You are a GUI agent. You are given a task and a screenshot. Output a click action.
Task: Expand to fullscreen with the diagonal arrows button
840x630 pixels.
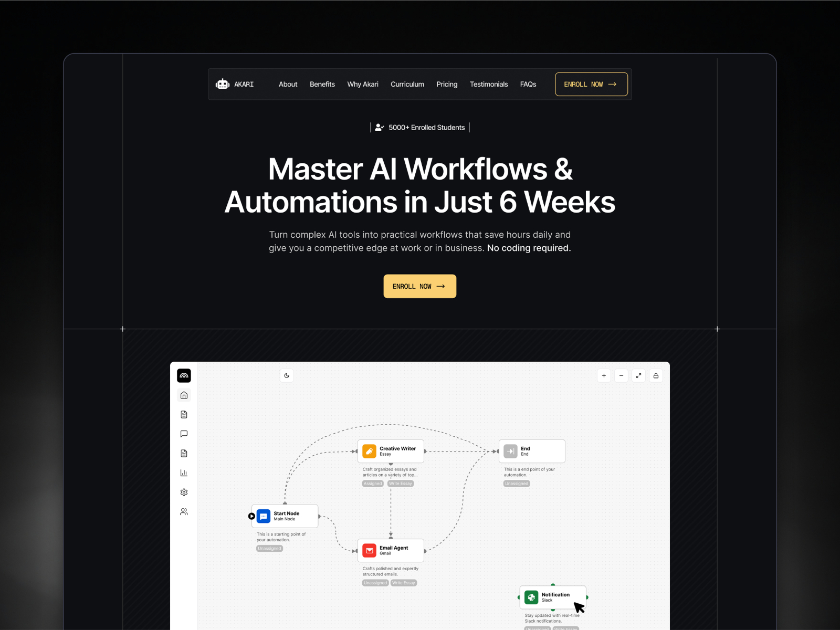pos(638,375)
